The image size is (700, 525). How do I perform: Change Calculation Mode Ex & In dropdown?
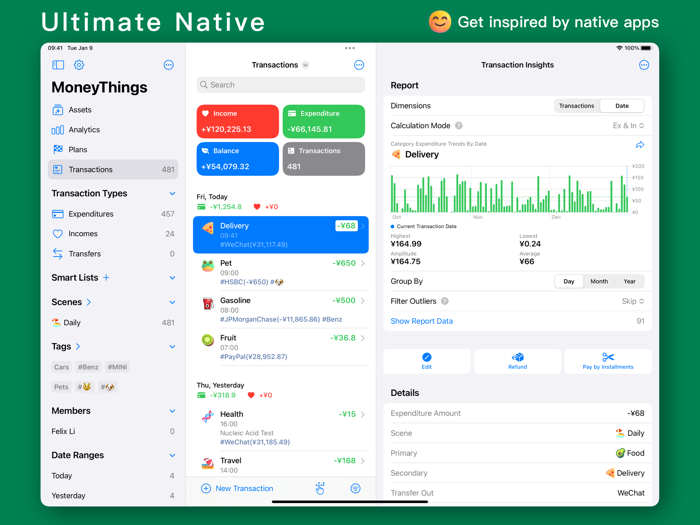[x=628, y=126]
